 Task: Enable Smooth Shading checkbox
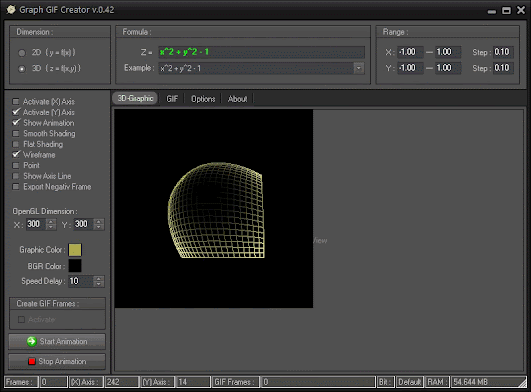click(16, 133)
